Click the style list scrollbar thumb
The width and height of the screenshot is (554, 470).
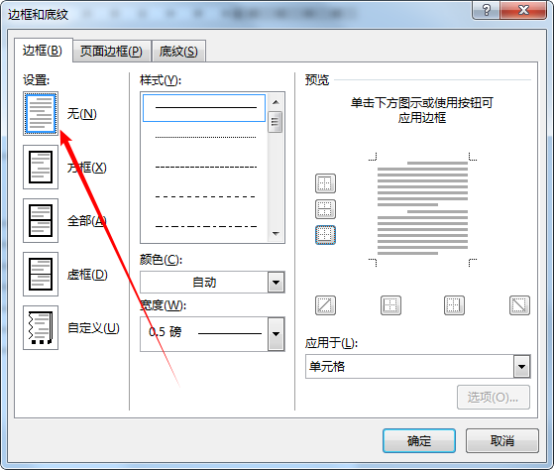(x=275, y=122)
